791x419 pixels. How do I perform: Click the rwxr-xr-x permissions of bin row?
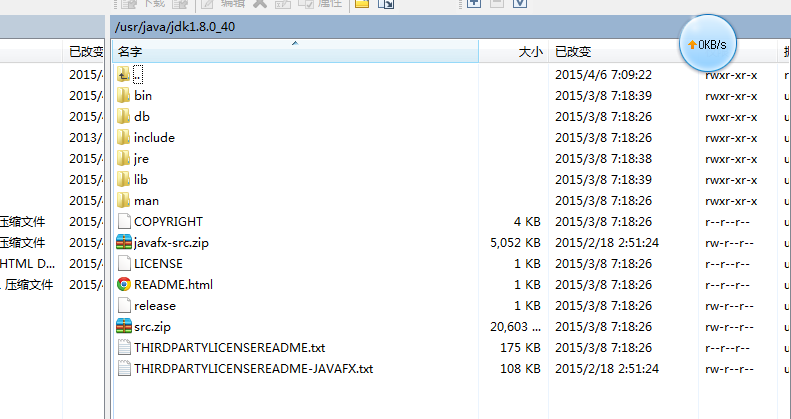[x=731, y=96]
